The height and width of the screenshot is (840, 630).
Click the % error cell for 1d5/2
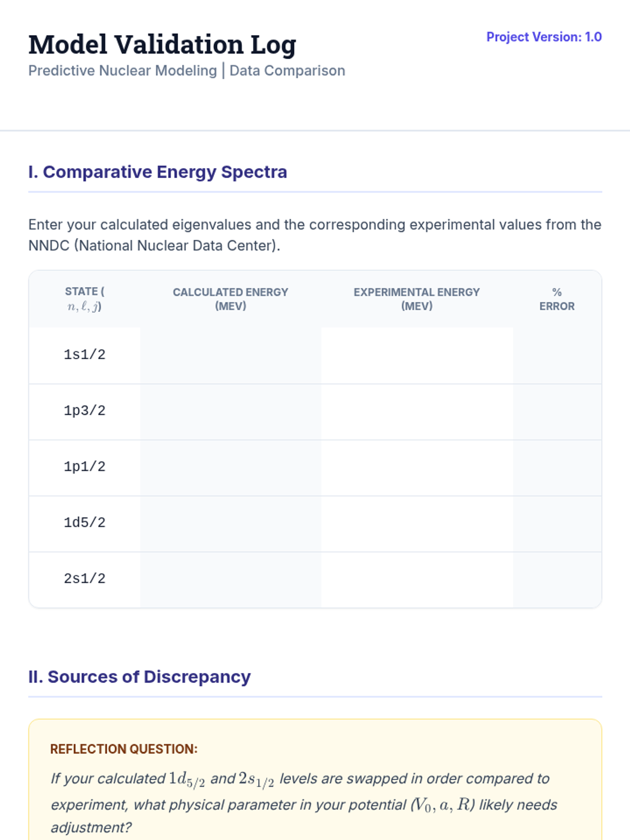557,523
